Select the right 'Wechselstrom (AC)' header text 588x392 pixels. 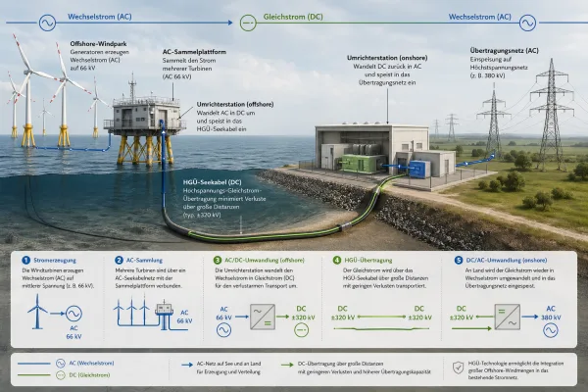click(x=479, y=17)
